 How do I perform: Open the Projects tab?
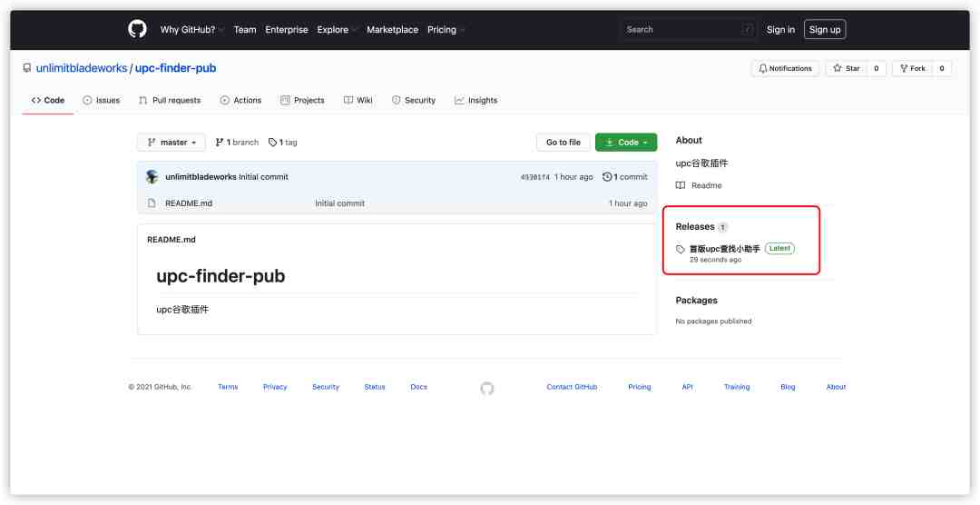302,100
